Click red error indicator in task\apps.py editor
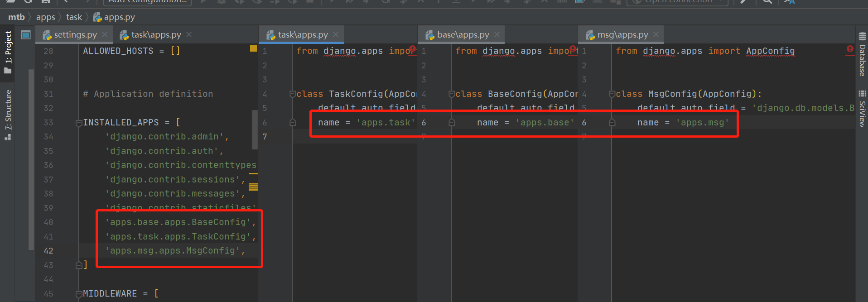Image resolution: width=868 pixels, height=302 pixels. point(412,49)
